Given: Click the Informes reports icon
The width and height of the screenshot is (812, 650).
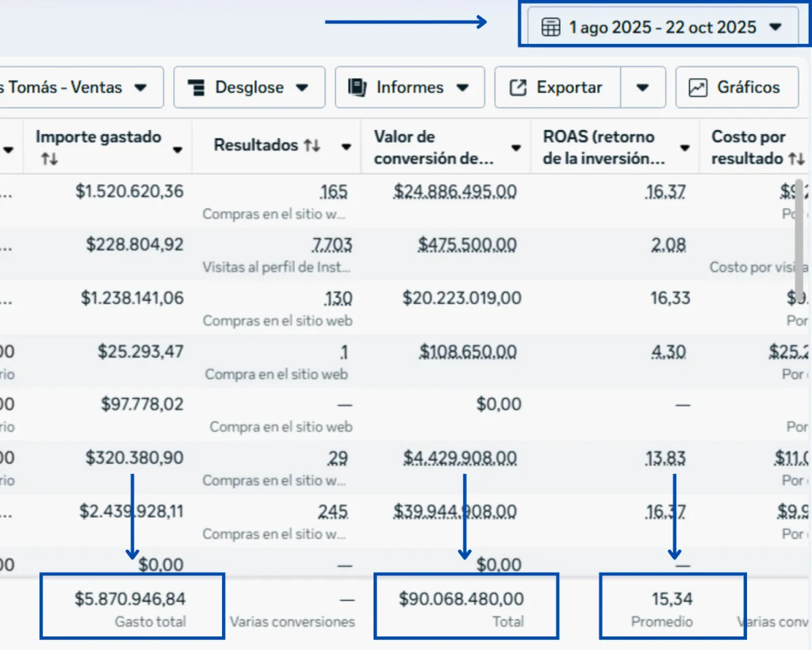Looking at the screenshot, I should (x=357, y=87).
